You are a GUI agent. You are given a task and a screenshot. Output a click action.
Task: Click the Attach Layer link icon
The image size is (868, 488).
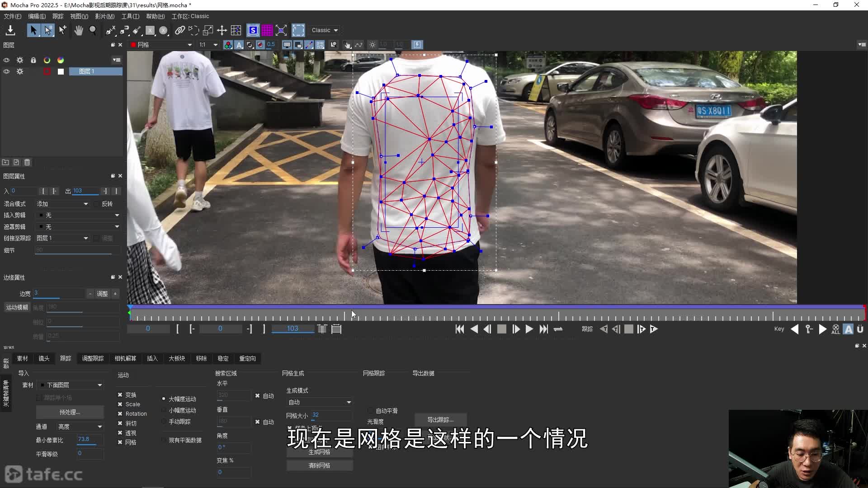[x=179, y=30]
